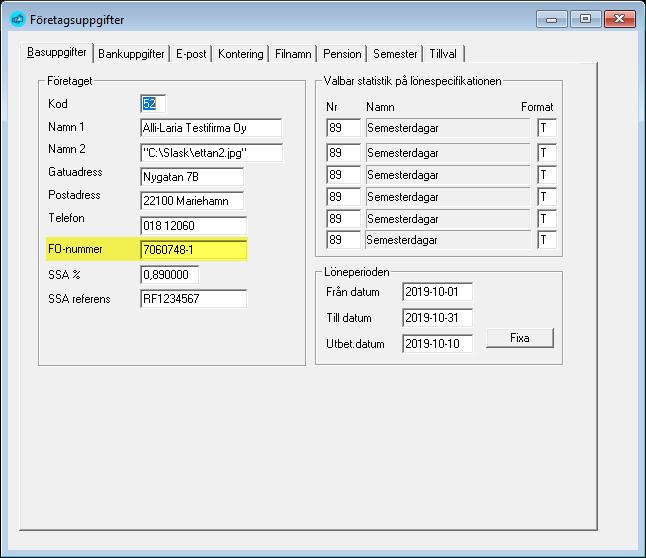Select the Kontering tab

241,54
